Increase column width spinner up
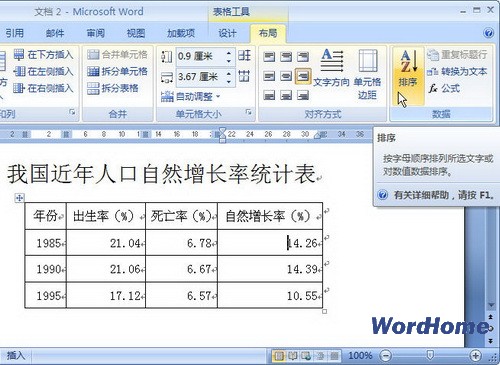This screenshot has height=365, width=500. click(229, 73)
